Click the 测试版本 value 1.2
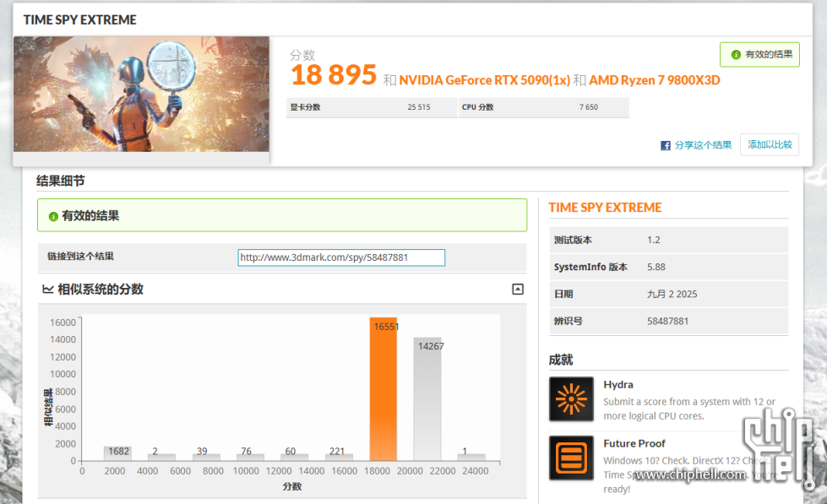Image resolution: width=827 pixels, height=504 pixels. tap(654, 240)
